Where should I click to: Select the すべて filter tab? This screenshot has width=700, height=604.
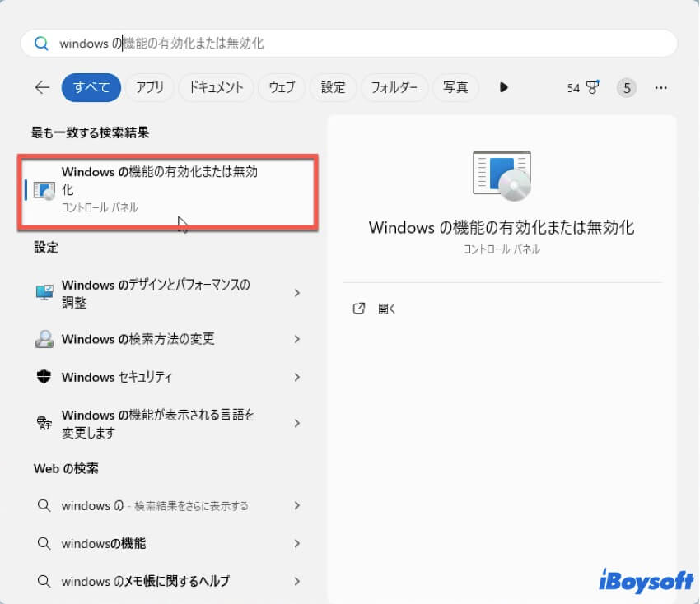coord(91,87)
